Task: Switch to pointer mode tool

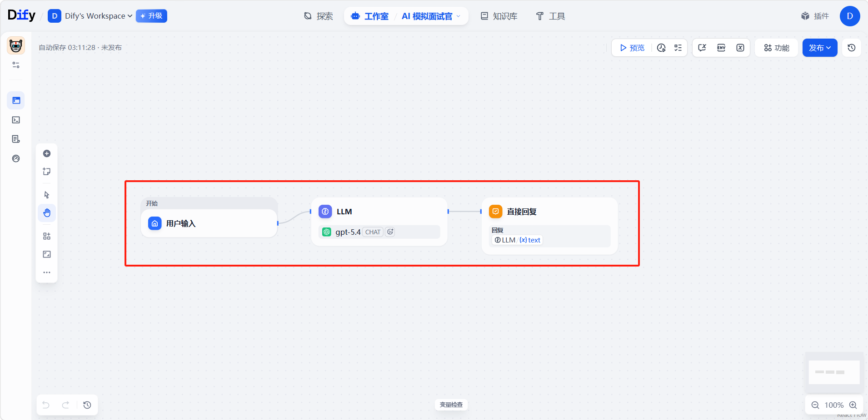Action: (47, 195)
